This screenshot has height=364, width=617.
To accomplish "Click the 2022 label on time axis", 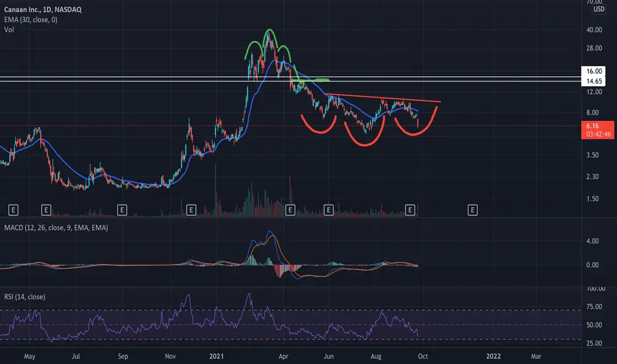I will tap(493, 357).
